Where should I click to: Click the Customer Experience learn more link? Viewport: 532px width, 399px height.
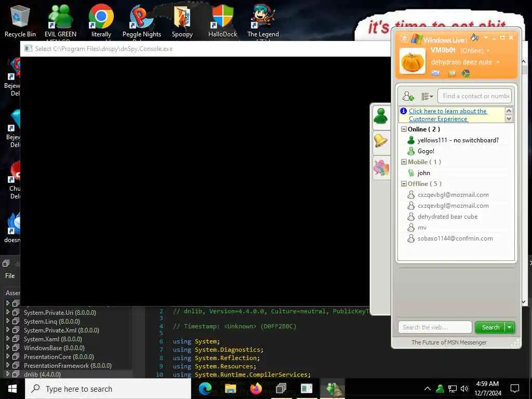447,115
